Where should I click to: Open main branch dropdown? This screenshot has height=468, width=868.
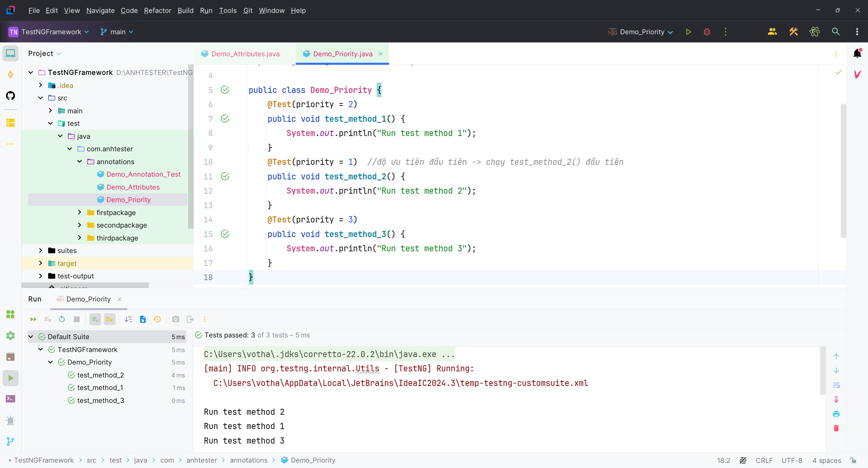point(117,32)
